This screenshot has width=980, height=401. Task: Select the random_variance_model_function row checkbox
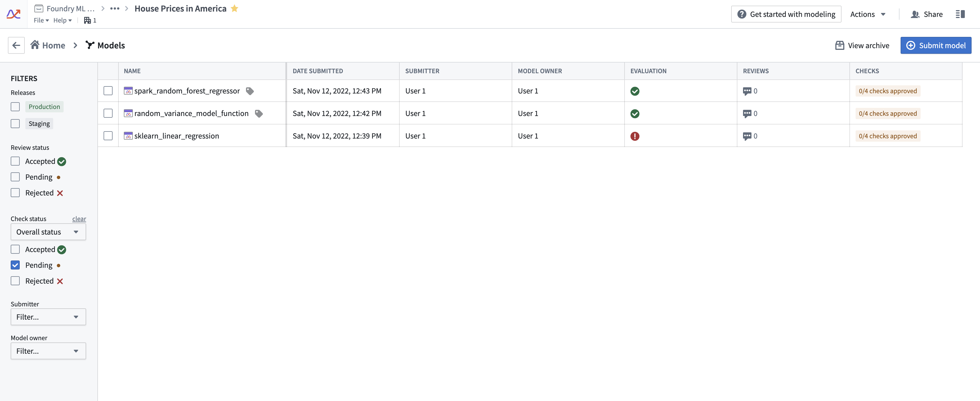click(x=108, y=113)
